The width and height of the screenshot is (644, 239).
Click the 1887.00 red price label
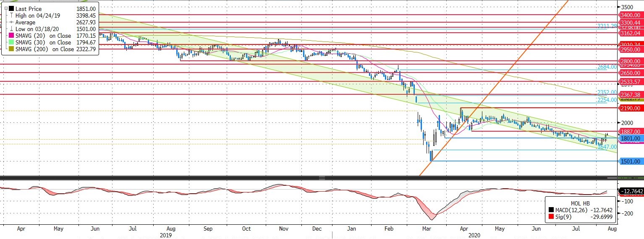tap(631, 131)
